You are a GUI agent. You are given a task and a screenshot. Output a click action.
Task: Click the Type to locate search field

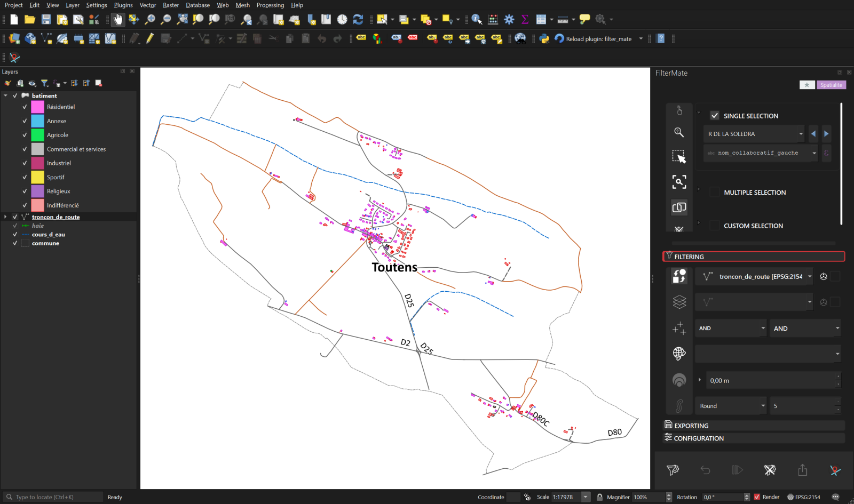pyautogui.click(x=53, y=497)
